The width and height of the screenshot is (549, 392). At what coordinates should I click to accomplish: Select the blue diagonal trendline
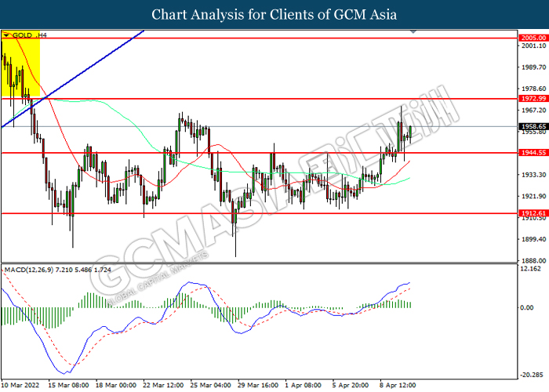point(73,78)
